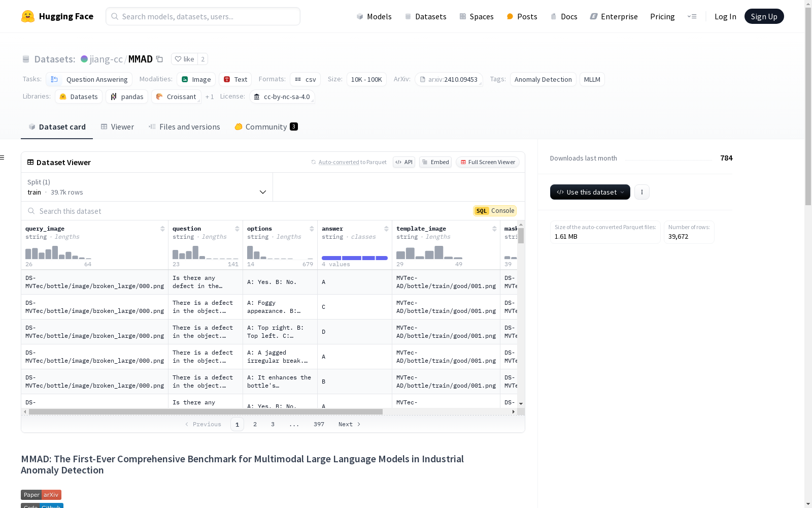Click the table scroll down arrow
The width and height of the screenshot is (812, 508).
pos(521,404)
